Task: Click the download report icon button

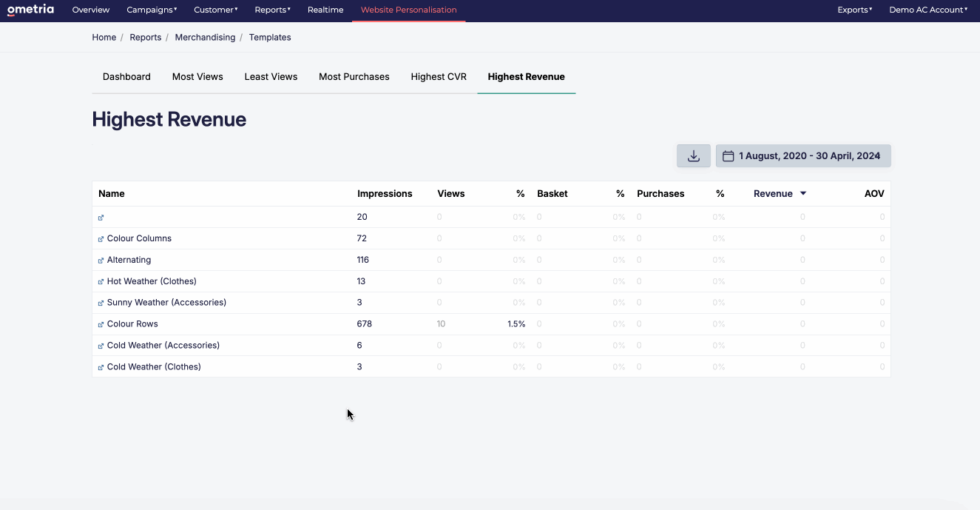Action: (x=693, y=156)
